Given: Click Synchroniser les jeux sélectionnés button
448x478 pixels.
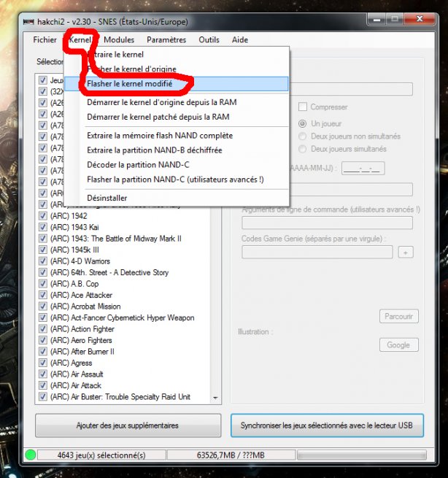Looking at the screenshot, I should tap(327, 425).
